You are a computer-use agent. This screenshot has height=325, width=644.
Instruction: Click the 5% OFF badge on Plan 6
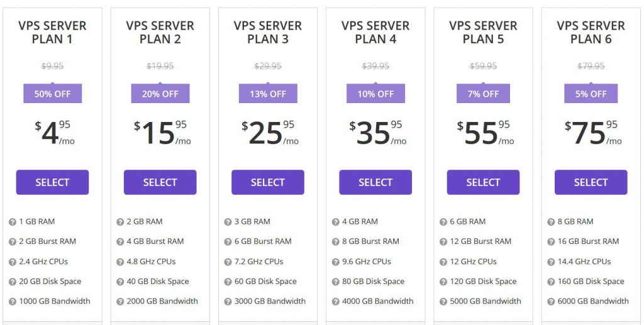pyautogui.click(x=591, y=94)
